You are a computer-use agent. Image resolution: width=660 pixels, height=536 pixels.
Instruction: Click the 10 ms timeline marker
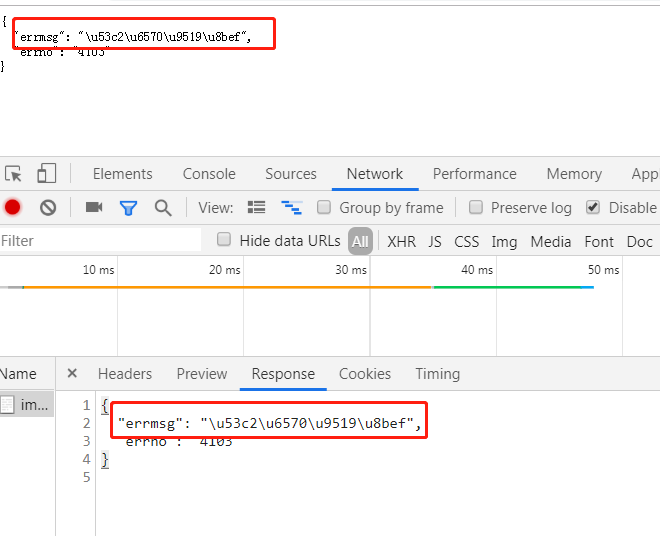pyautogui.click(x=98, y=269)
